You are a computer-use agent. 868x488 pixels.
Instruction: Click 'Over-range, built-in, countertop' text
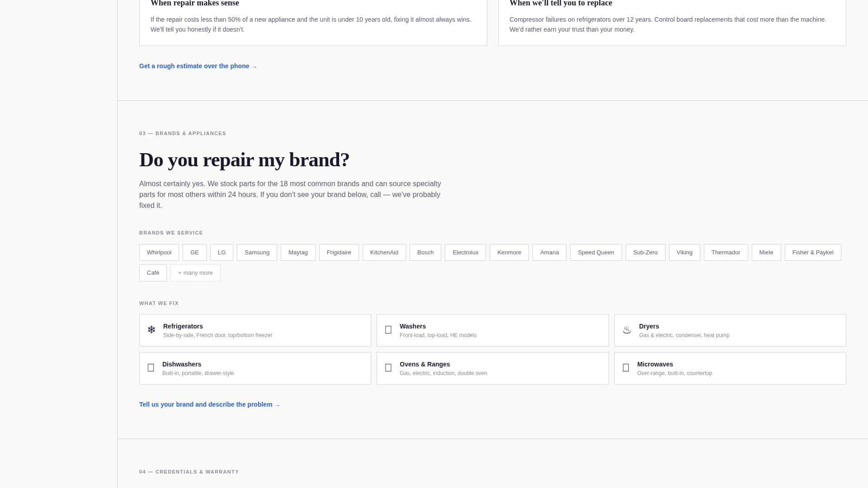click(x=675, y=373)
